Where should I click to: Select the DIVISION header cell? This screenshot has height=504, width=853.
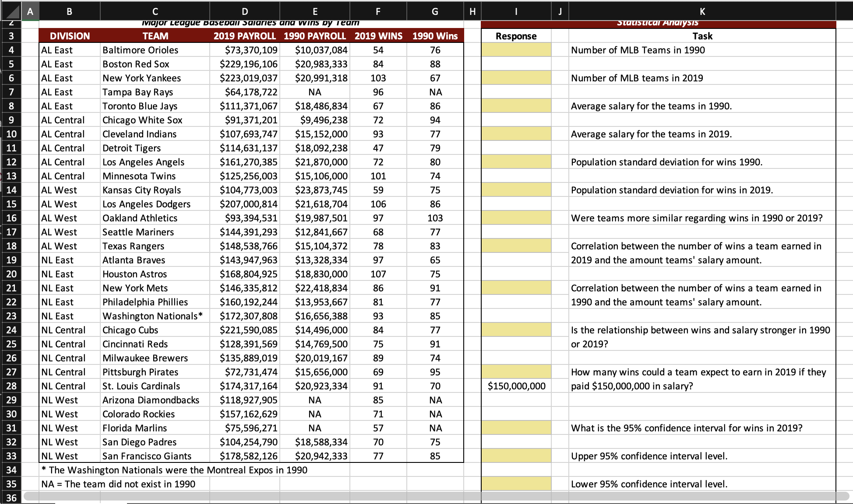[70, 36]
